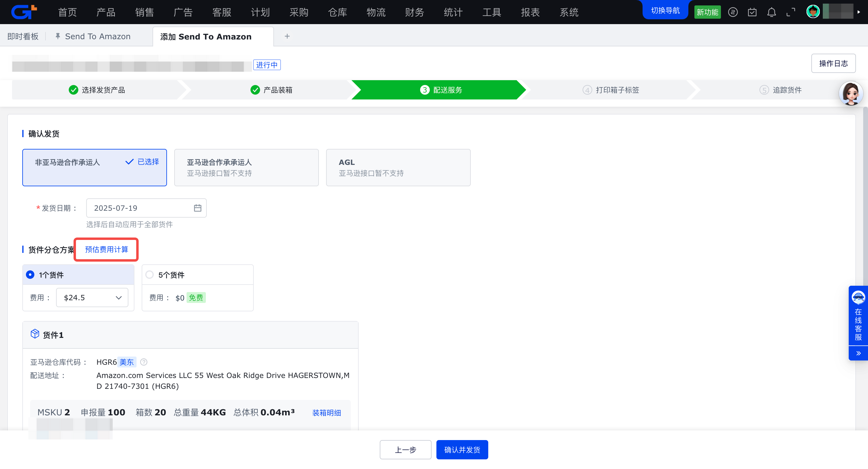Click 预估费用计算 link
Screen dimensions: 868x469
(106, 250)
